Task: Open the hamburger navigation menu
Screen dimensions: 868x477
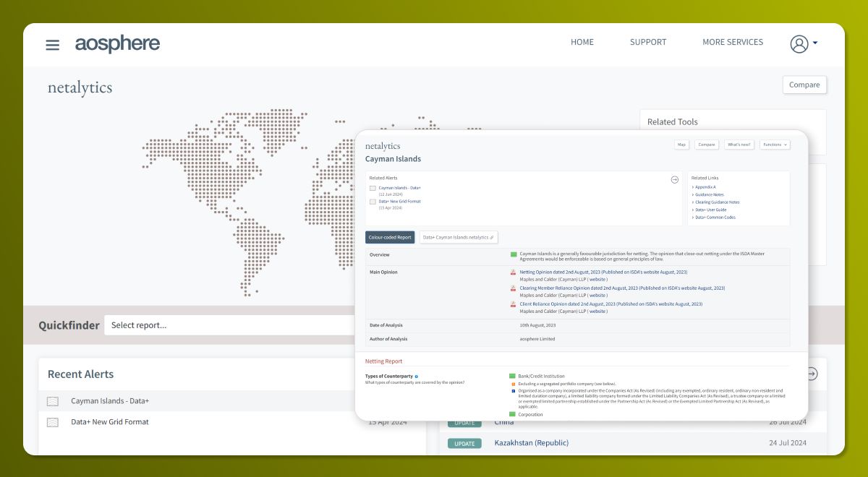Action: [52, 45]
